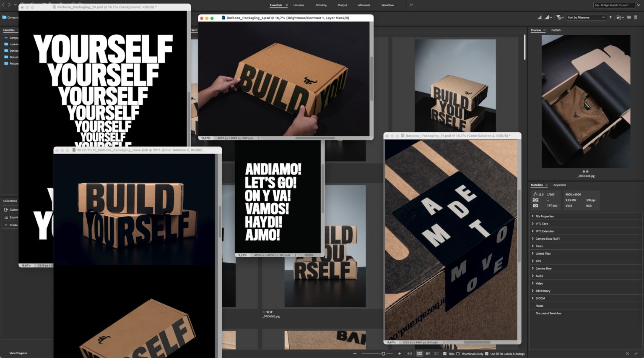Switch to grid lock view icon

coord(409,354)
